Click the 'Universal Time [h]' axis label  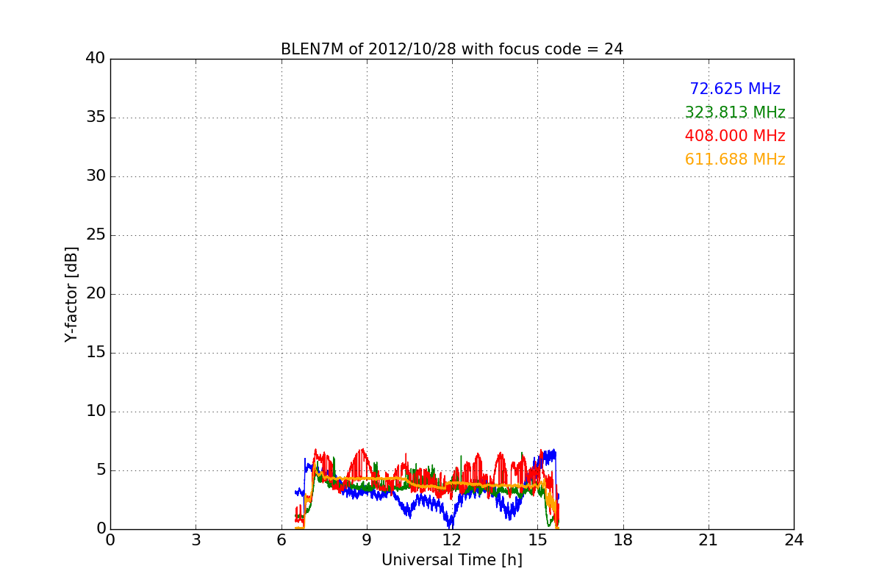coord(452,560)
